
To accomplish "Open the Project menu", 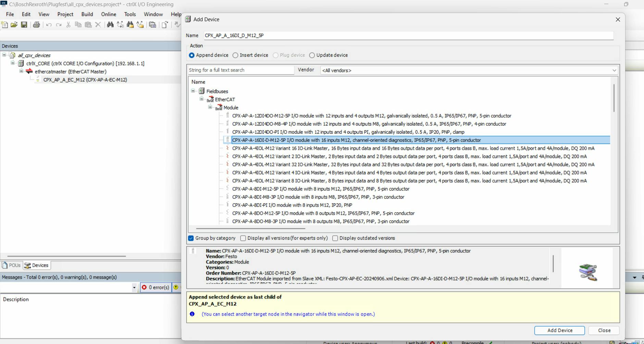I will point(65,14).
